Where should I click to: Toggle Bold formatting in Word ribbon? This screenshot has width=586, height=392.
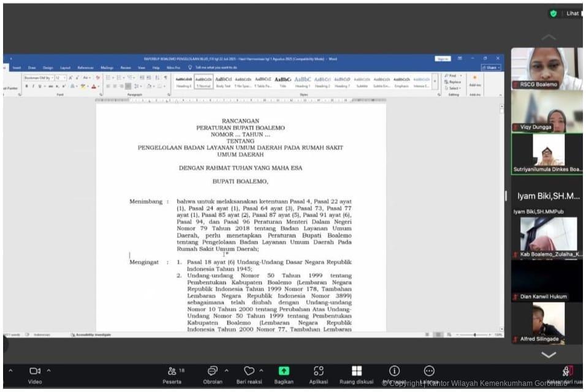(x=26, y=86)
